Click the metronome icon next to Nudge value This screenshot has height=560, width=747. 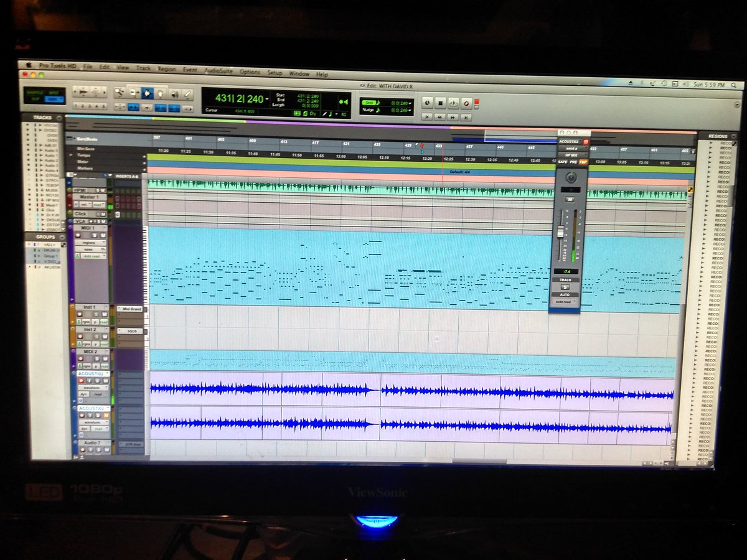(378, 109)
